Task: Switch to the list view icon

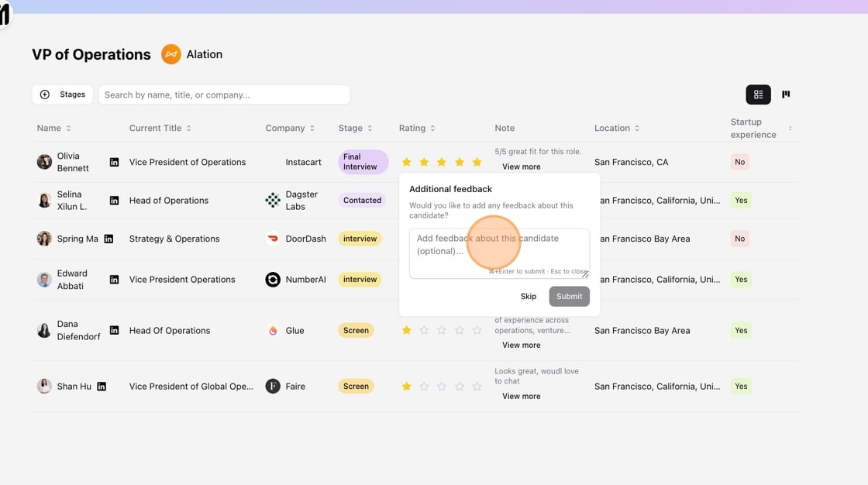Action: pos(758,95)
